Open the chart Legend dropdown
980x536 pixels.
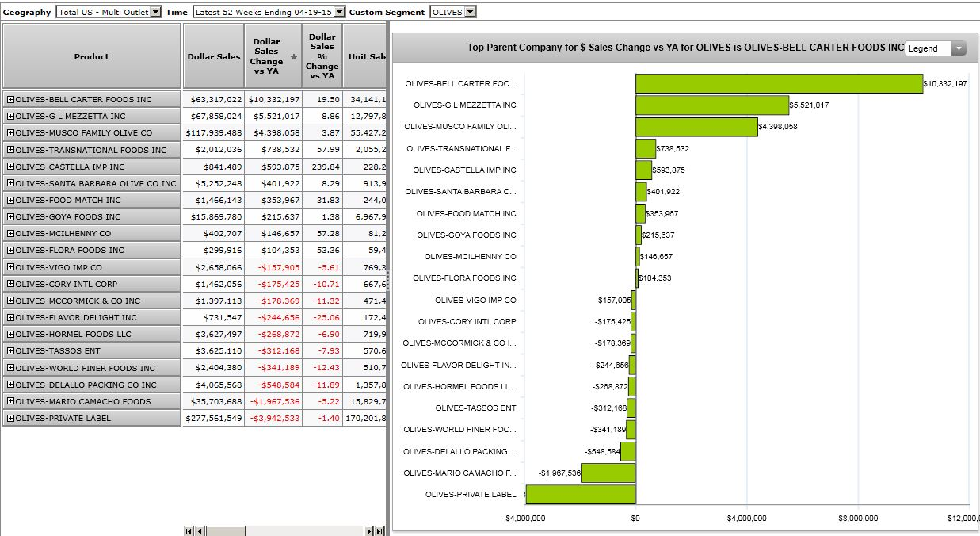click(x=959, y=48)
